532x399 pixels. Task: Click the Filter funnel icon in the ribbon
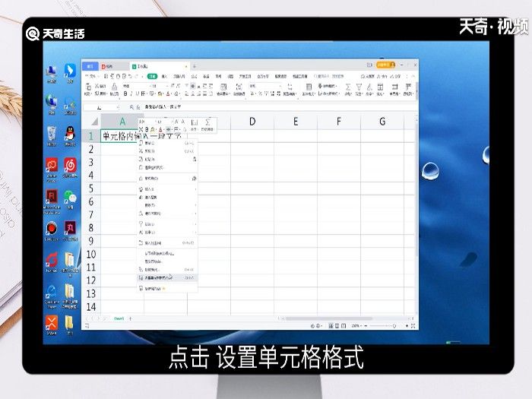point(359,89)
